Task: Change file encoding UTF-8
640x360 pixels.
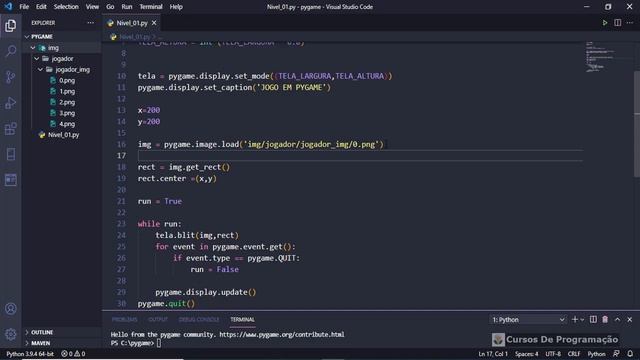Action: [x=553, y=353]
